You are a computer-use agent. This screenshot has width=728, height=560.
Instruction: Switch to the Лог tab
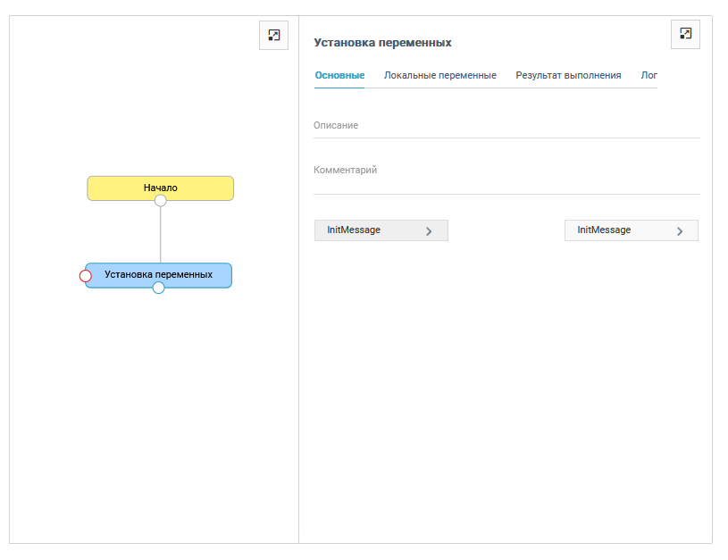pyautogui.click(x=649, y=75)
